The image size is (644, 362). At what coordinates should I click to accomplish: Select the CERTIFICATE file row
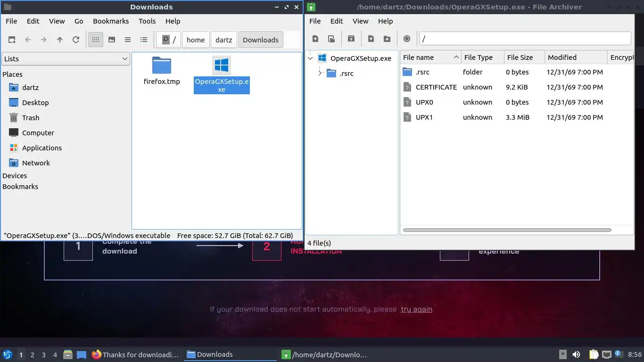point(517,87)
